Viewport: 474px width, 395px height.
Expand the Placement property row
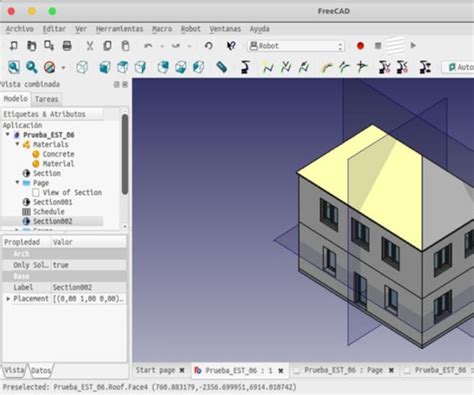8,299
